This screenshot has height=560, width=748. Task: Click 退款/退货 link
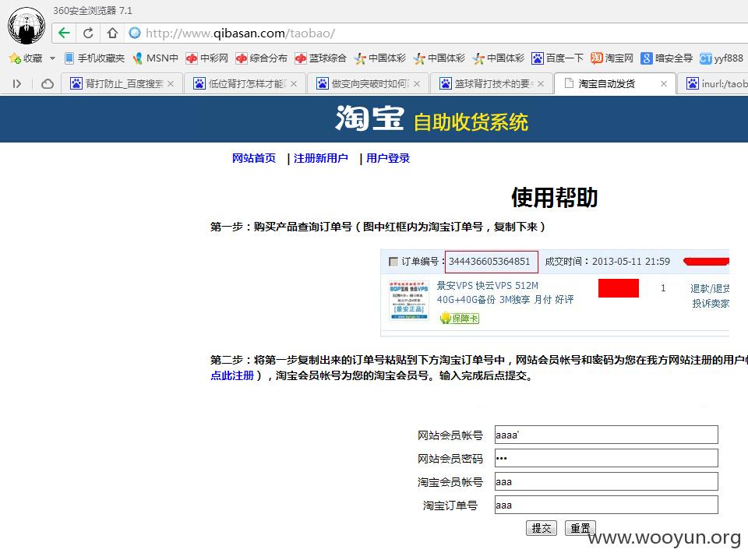(710, 288)
